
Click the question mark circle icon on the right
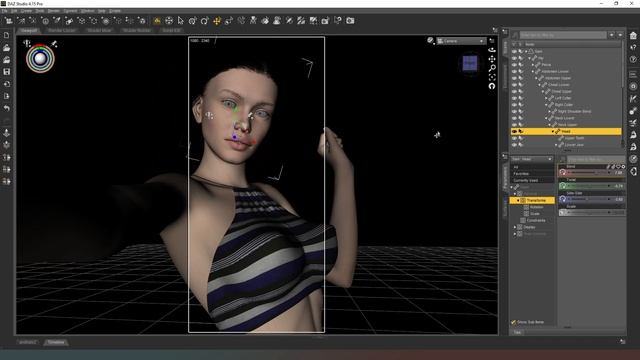633,60
